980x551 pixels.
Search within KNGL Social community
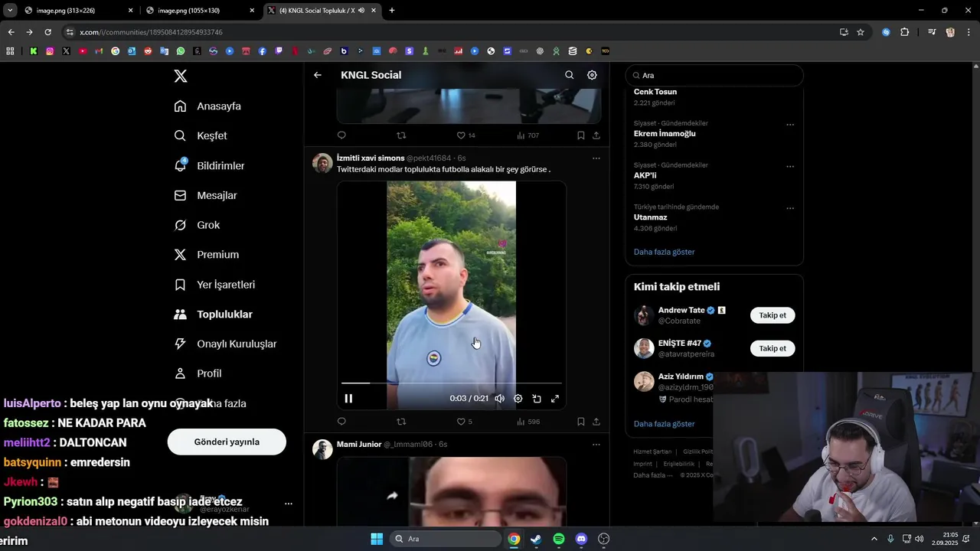point(569,75)
